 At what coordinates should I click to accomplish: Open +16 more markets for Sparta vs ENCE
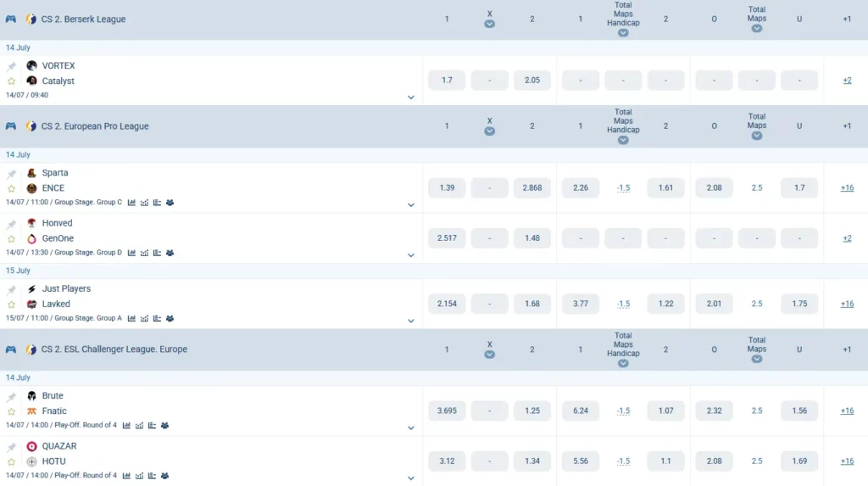point(847,187)
